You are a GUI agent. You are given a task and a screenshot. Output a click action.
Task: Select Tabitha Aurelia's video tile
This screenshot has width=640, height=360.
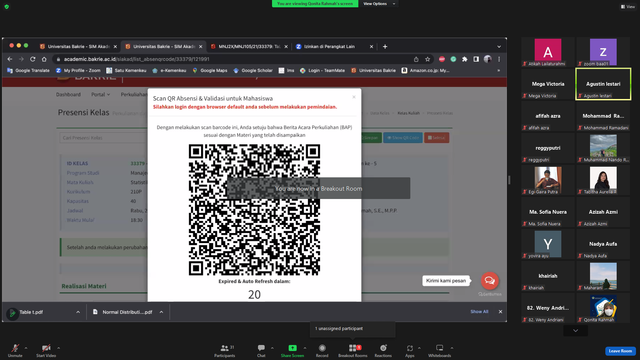click(x=603, y=180)
